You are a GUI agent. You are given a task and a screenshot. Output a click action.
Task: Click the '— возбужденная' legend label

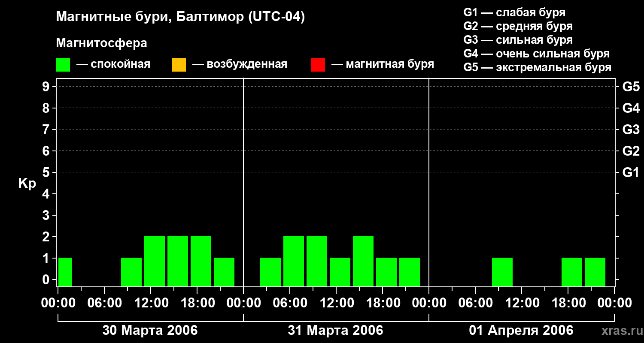tap(240, 64)
